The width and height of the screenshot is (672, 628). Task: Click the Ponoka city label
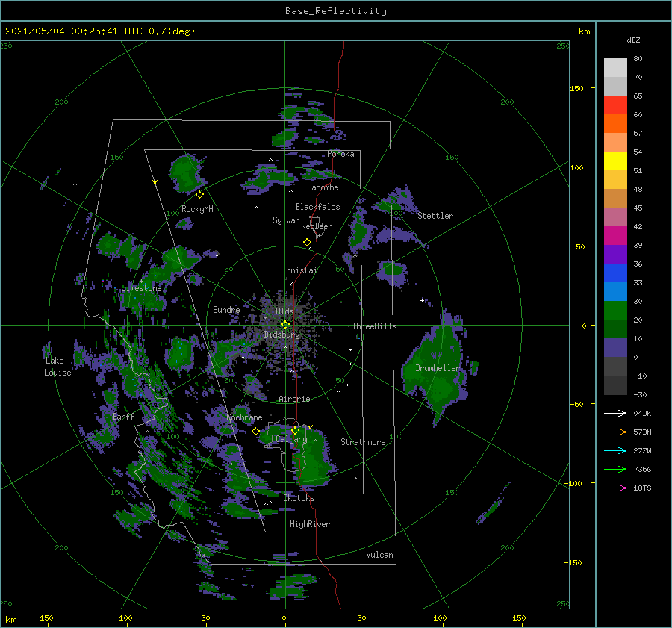(x=340, y=154)
